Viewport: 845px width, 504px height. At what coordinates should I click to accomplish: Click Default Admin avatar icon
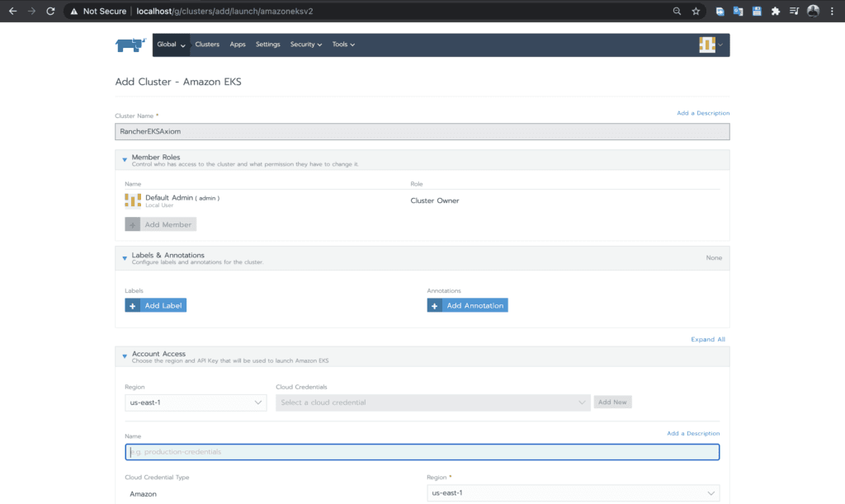(133, 200)
